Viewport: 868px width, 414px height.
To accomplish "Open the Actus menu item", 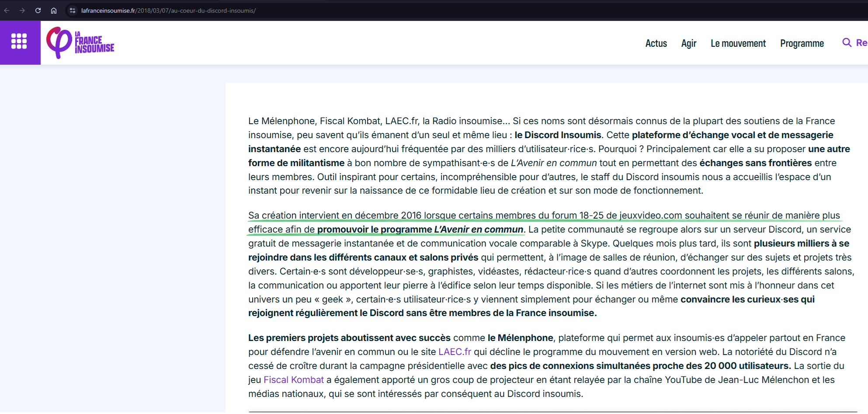I will 656,43.
